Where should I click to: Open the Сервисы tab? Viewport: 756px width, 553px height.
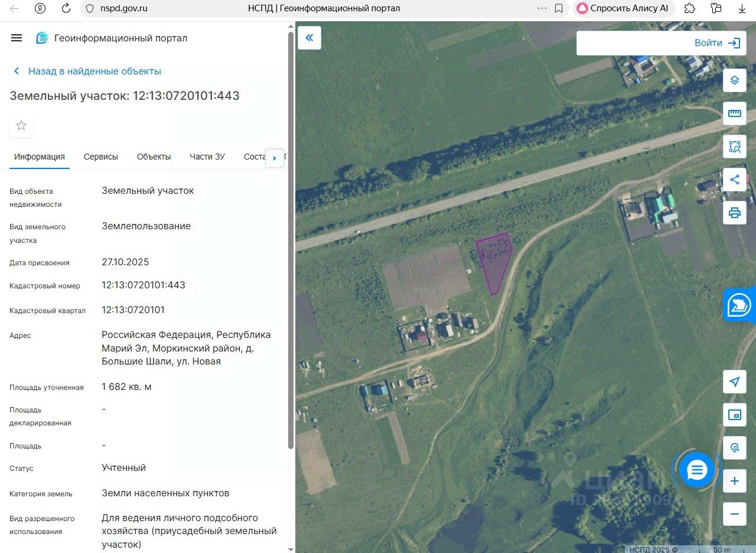click(x=101, y=157)
